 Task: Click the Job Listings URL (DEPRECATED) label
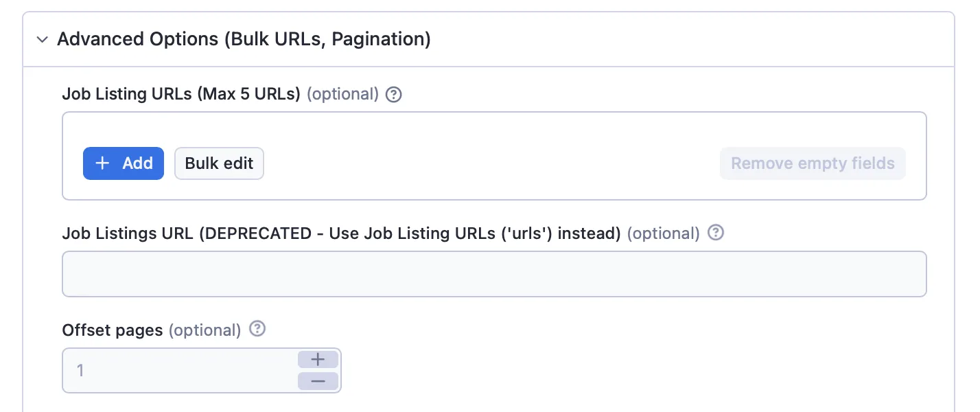(342, 233)
